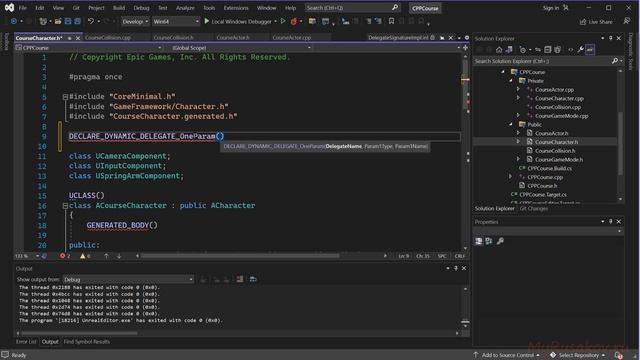The image size is (640, 360).
Task: Click the Categorized icon in Properties panel
Action: [479, 241]
